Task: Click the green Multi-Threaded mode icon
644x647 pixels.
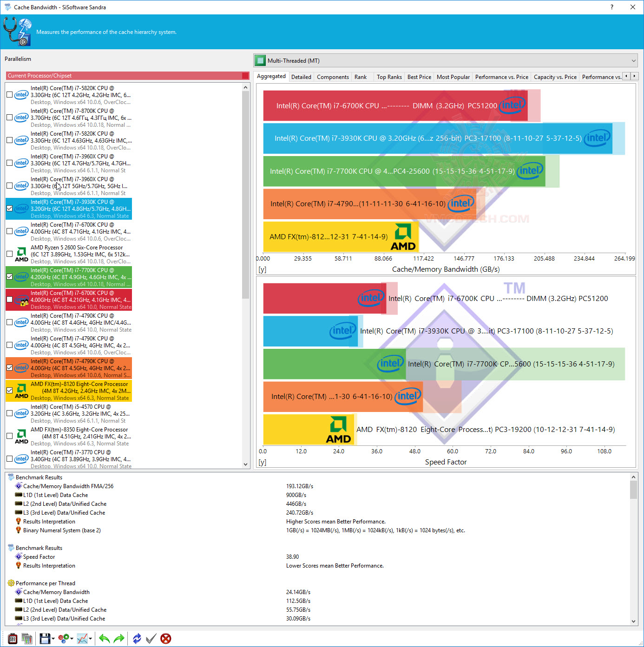Action: pos(260,60)
